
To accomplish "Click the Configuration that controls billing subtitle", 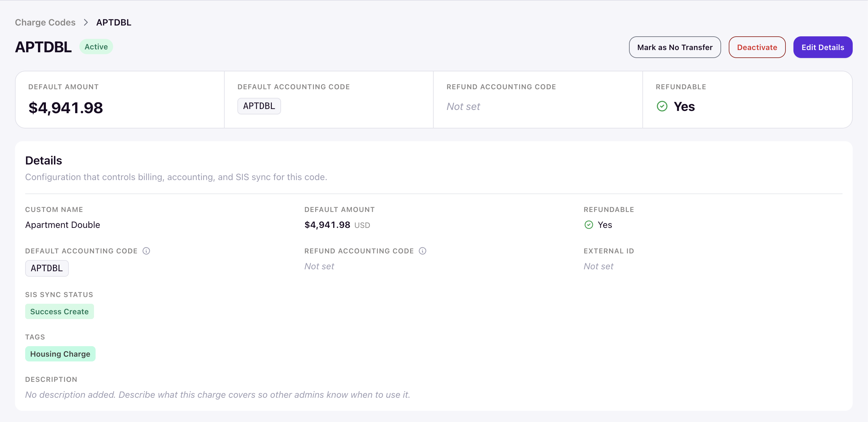I will tap(176, 177).
